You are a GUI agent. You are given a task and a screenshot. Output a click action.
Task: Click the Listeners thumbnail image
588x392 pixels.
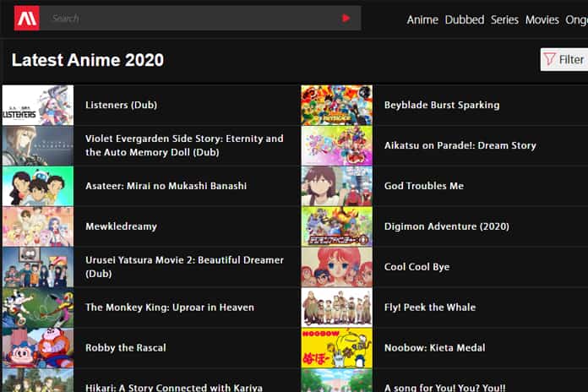[38, 105]
